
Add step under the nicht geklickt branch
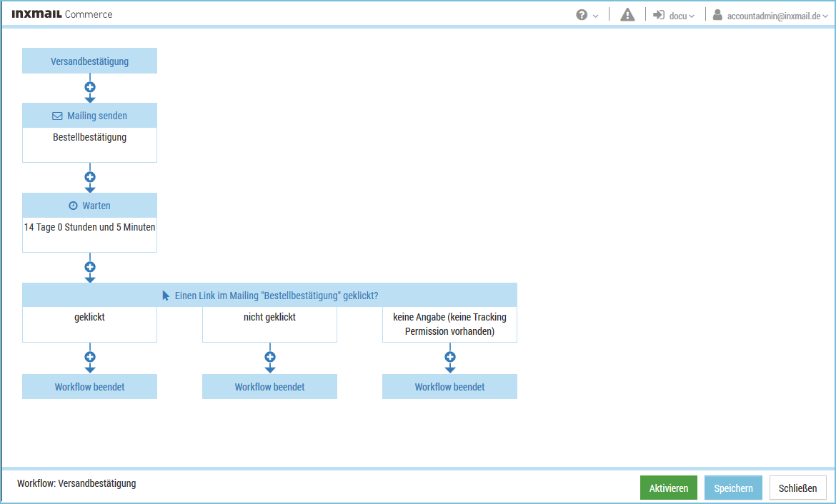pyautogui.click(x=270, y=357)
